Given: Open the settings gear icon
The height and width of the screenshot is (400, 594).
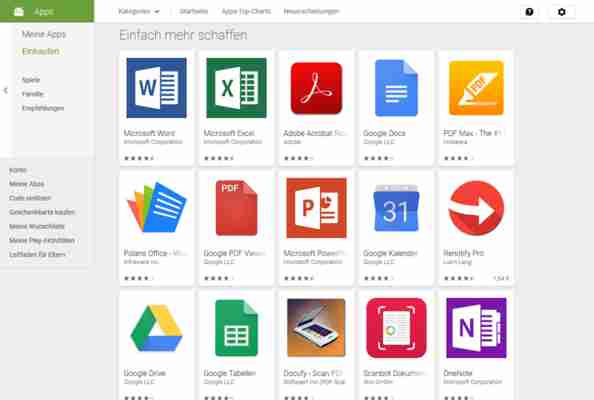Looking at the screenshot, I should click(562, 12).
